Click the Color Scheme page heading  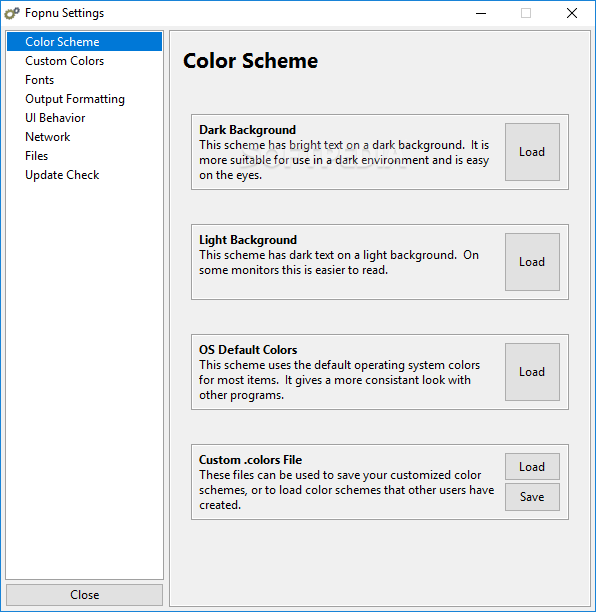click(251, 61)
